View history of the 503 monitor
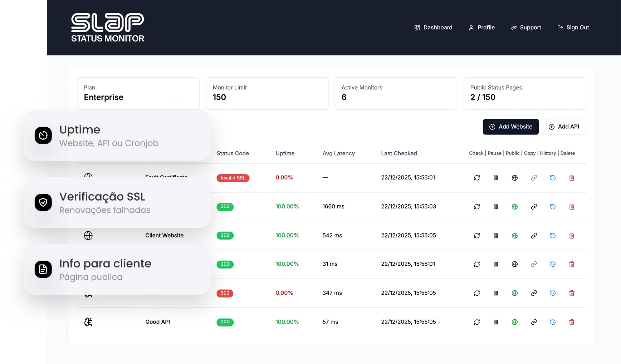This screenshot has height=364, width=621. (553, 293)
